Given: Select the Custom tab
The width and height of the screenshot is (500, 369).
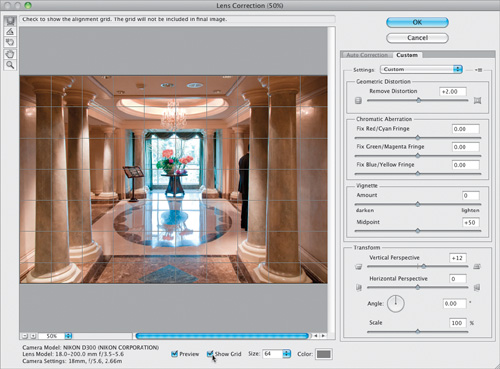Looking at the screenshot, I should click(x=407, y=55).
